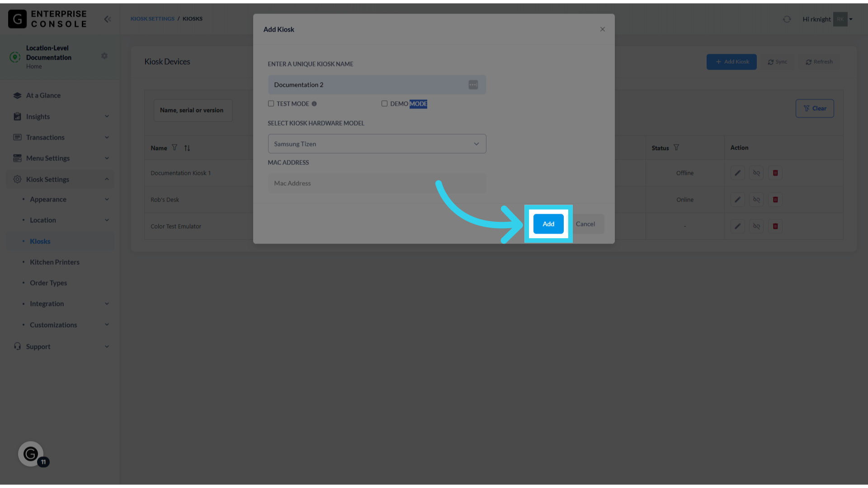Click the kiosk name field options icon

click(x=473, y=85)
